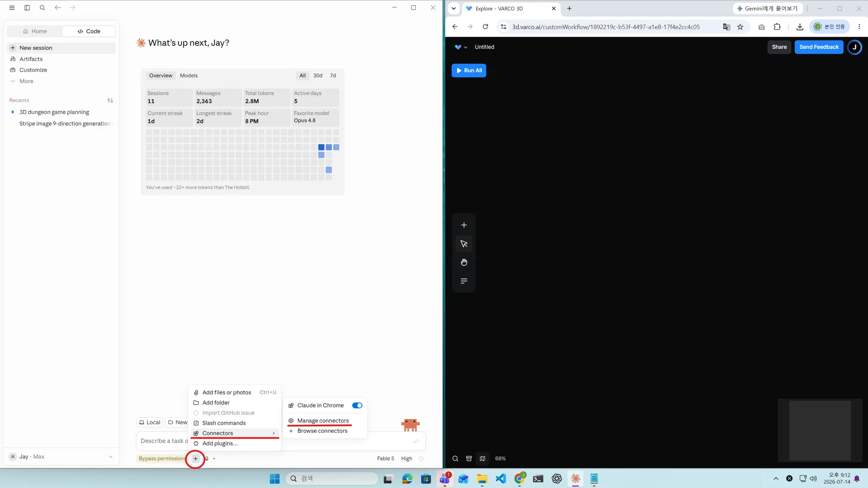
Task: Open the Fable 5 model selector
Action: pyautogui.click(x=386, y=459)
